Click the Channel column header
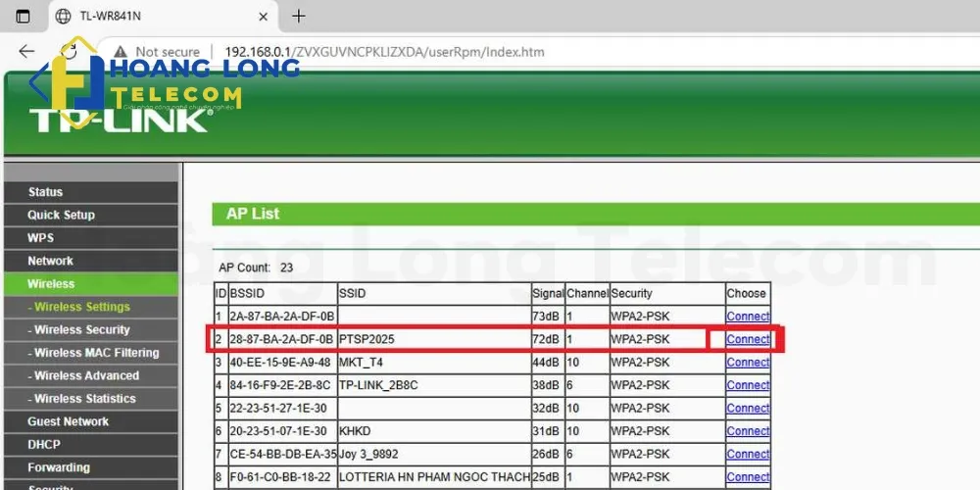The width and height of the screenshot is (980, 490). [x=587, y=293]
